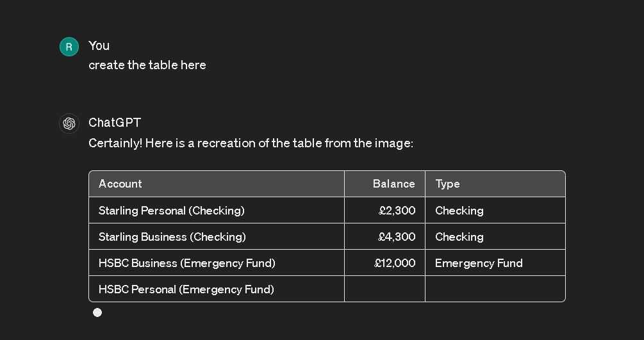Select the Account column header
The width and height of the screenshot is (644, 340).
point(217,184)
